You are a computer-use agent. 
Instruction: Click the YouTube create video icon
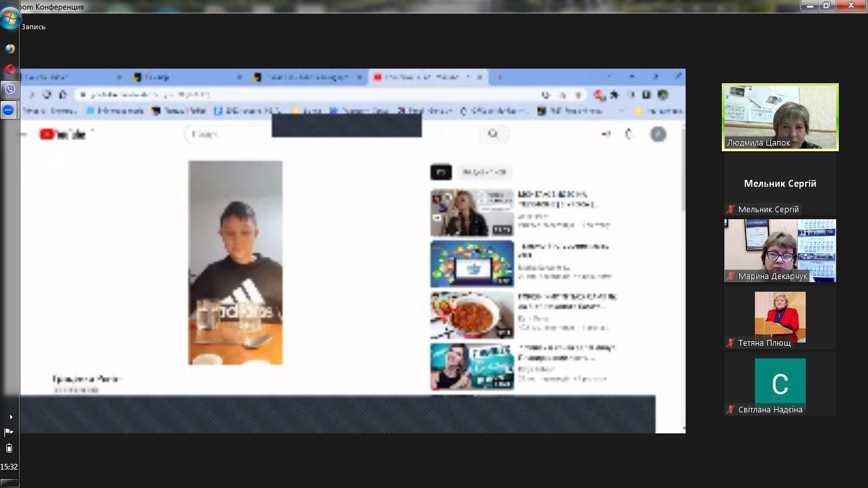coord(606,134)
